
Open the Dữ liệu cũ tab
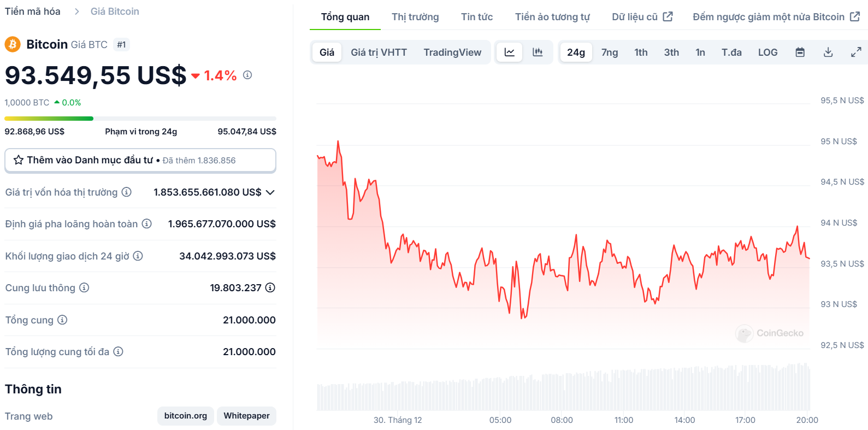tap(642, 17)
